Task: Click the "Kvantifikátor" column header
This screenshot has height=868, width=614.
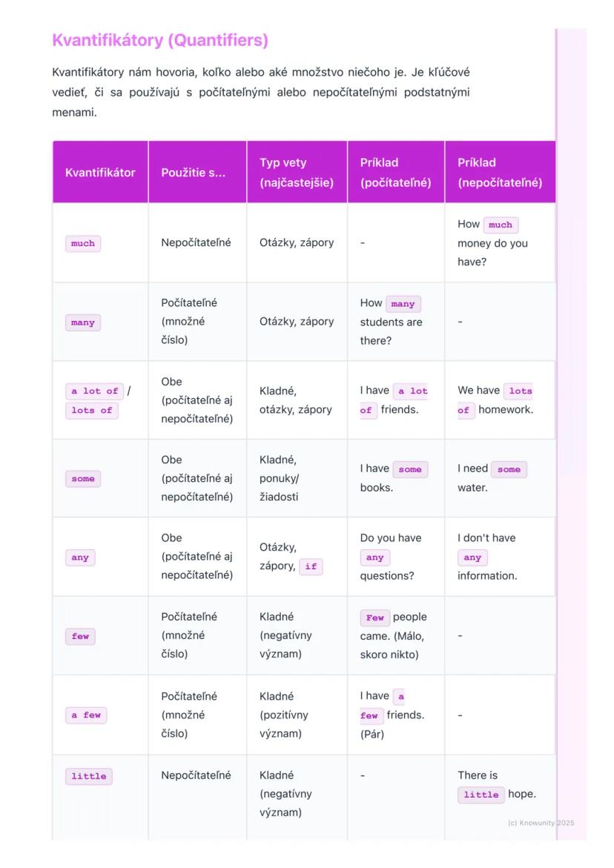Action: point(100,173)
